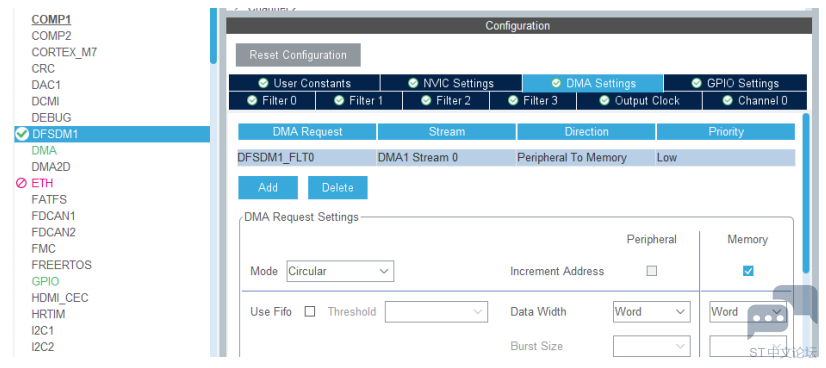Select the green DMA entry
Image resolution: width=826 pixels, height=368 pixels.
(x=44, y=151)
